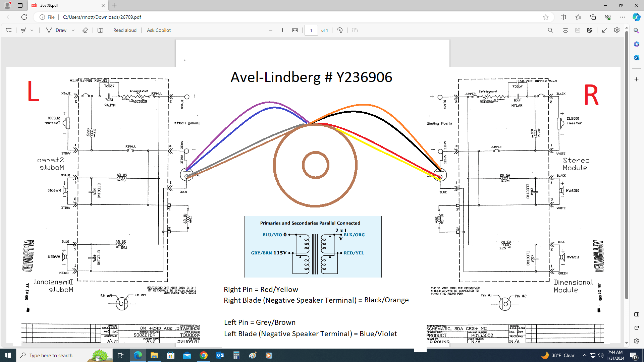Activate the Draw tool
This screenshot has width=644, height=362.
[x=56, y=30]
